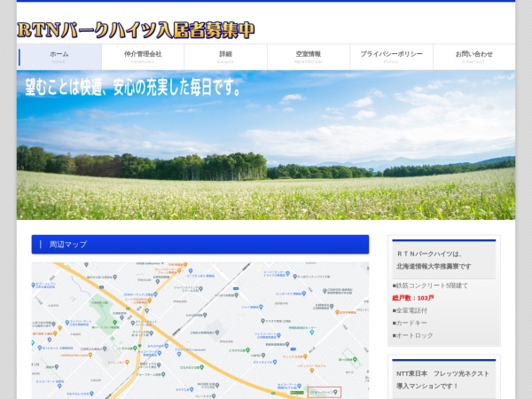
Task: Open the お問い合わせ contact page
Action: click(x=474, y=57)
